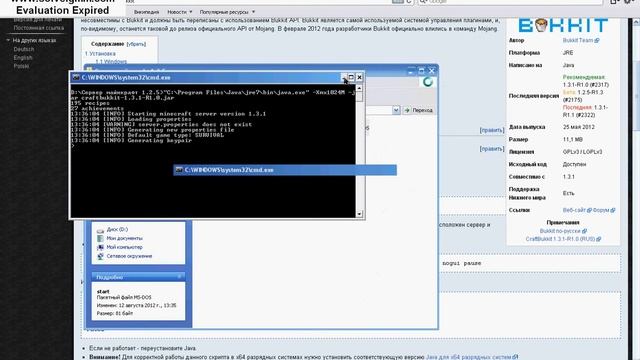Screen dimensions: 640x360
Task: Hide the contents box via убрать
Action: [x=136, y=44]
